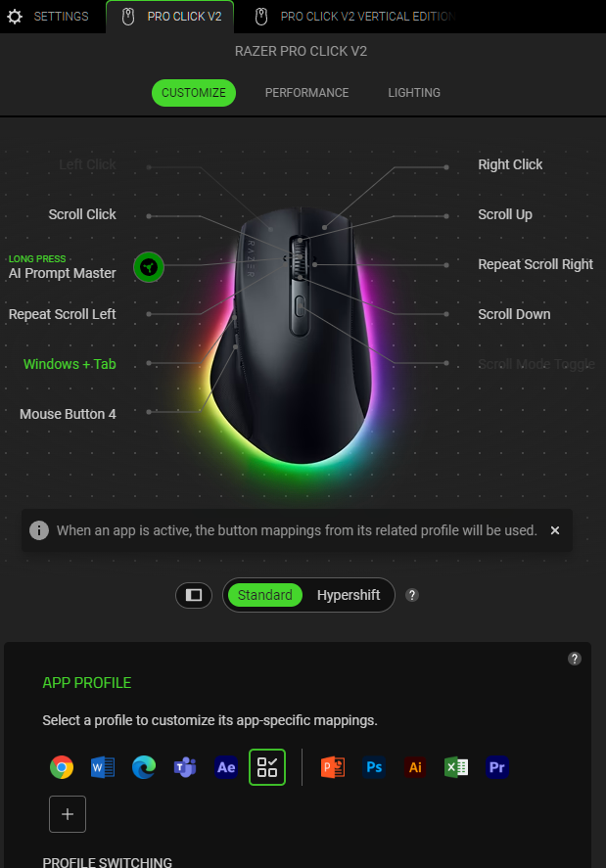Select the Premiere Pro profile icon

point(497,767)
